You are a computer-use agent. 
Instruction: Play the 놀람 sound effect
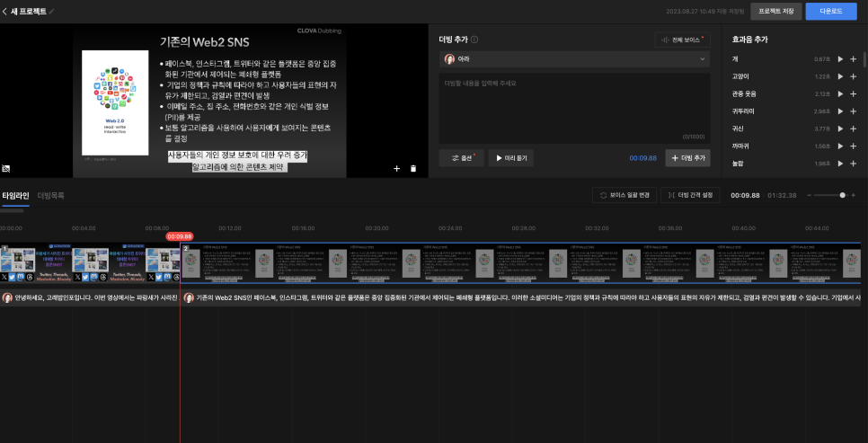pyautogui.click(x=840, y=164)
